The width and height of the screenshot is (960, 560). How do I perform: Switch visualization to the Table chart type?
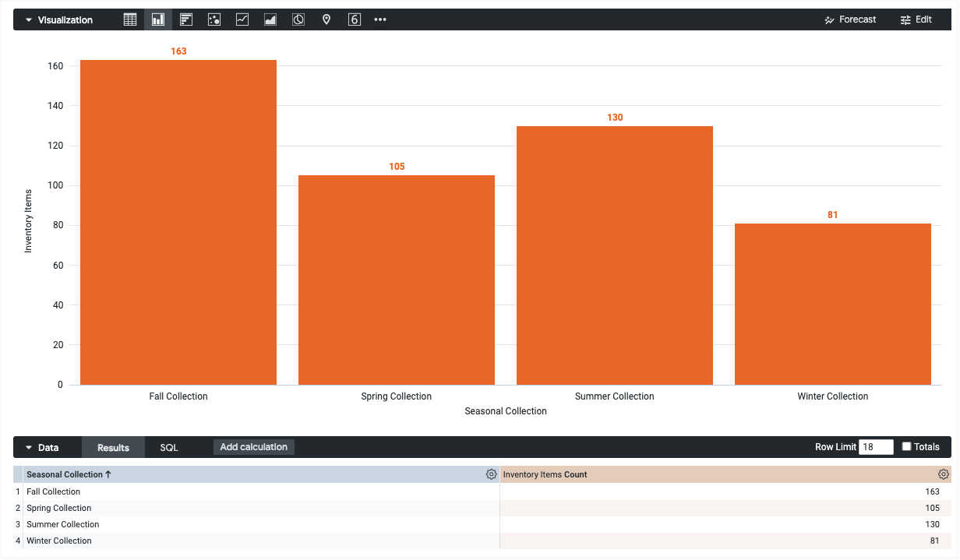129,19
